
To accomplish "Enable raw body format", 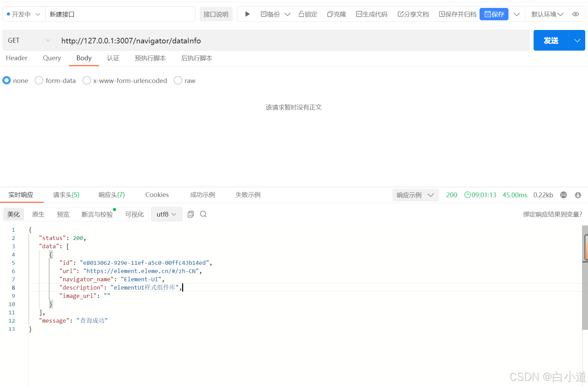I will (178, 80).
